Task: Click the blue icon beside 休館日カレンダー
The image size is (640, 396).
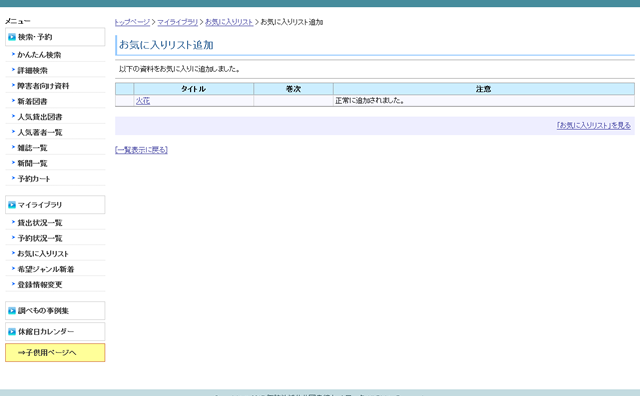Action: click(12, 331)
